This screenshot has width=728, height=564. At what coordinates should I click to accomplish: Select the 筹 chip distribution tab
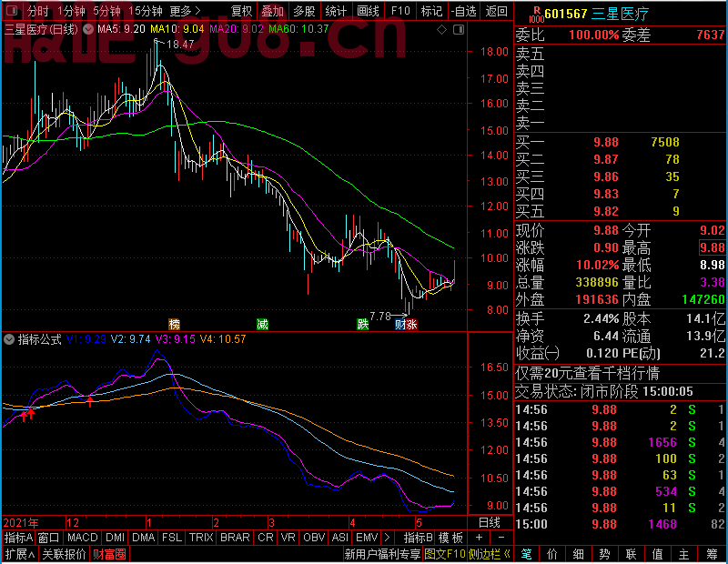712,554
